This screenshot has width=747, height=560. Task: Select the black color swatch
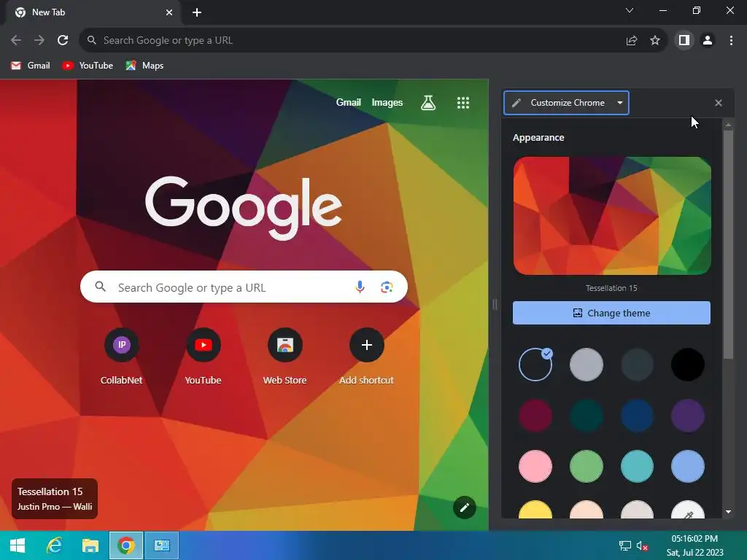coord(687,365)
